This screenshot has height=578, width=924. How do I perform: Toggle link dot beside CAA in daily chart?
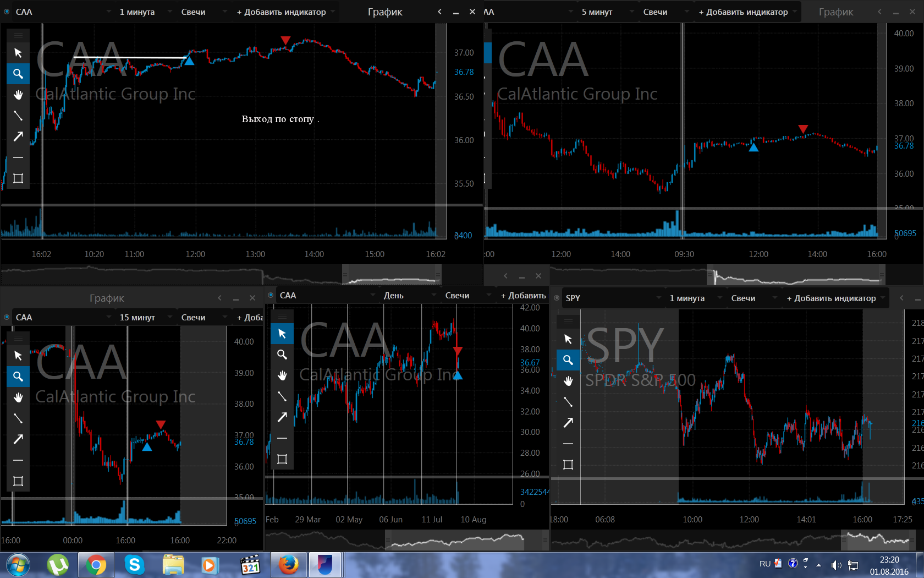(x=271, y=295)
